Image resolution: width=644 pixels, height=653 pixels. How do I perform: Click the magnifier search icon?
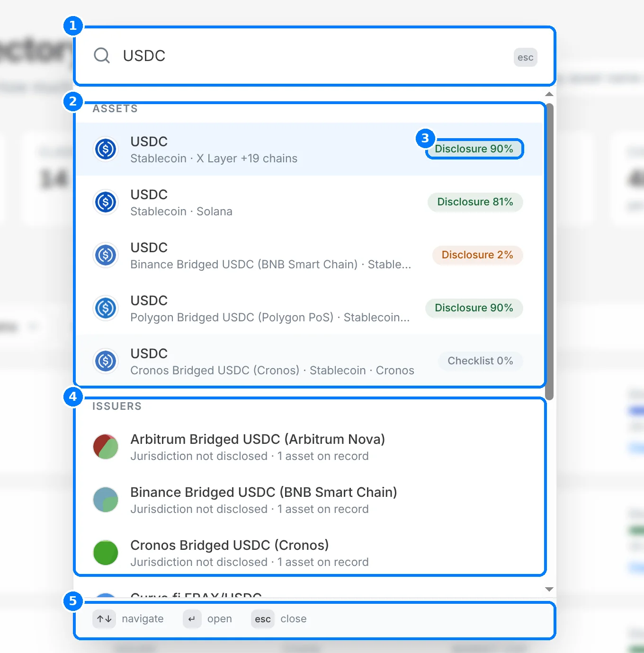point(102,56)
